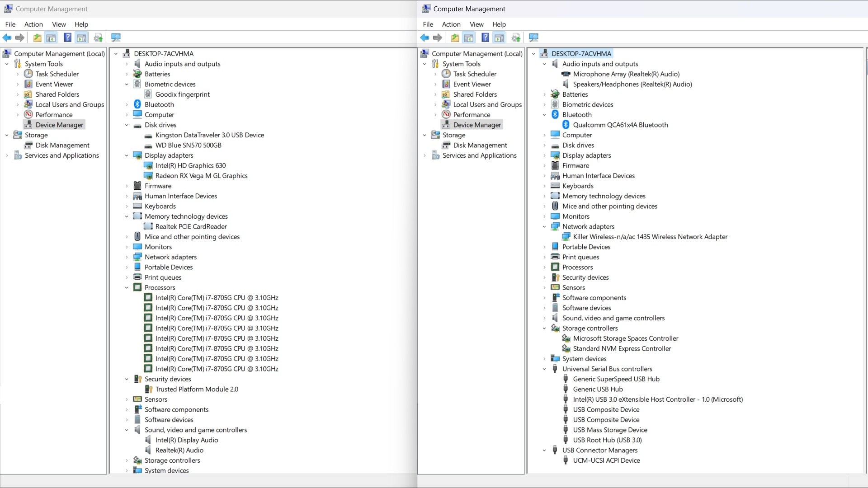Click Microphone Array device icon
Screen dimensions: 868x488
566,74
